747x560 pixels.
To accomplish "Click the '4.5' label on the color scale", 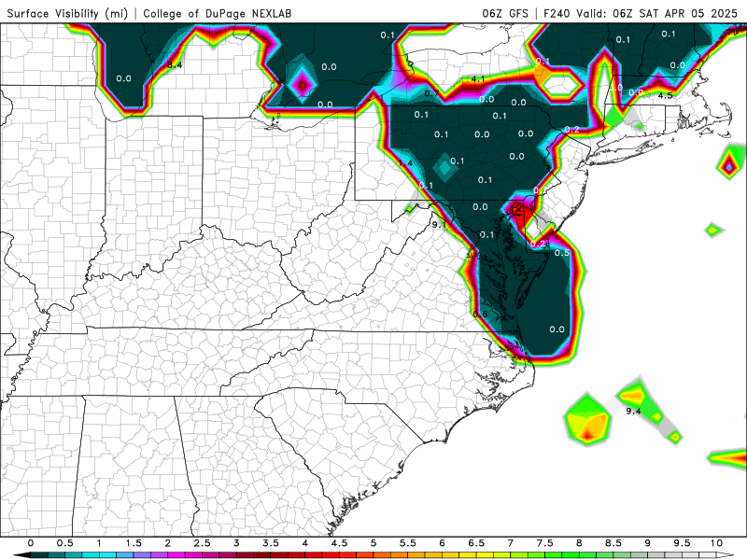I will click(x=339, y=543).
